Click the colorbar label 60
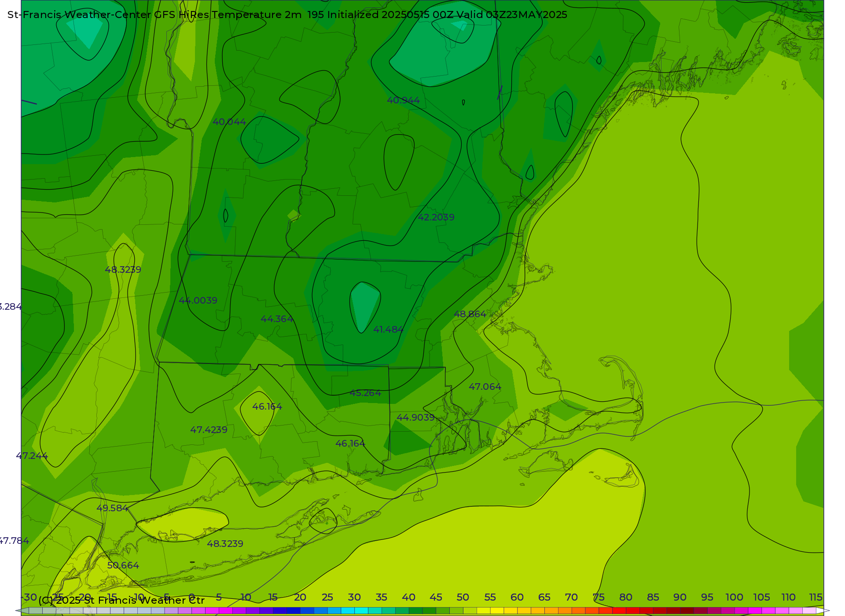Viewport: 845px width, 616px height. [x=517, y=598]
